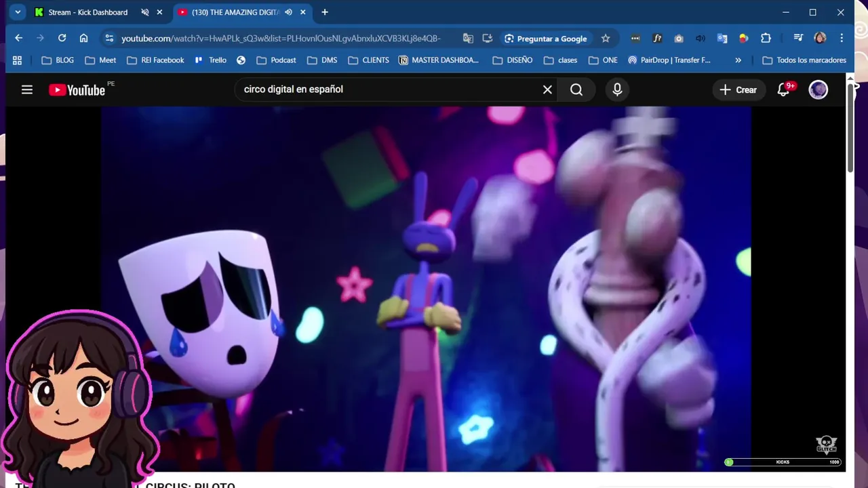Image resolution: width=868 pixels, height=488 pixels.
Task: Open the globe bookmark icon
Action: [241, 60]
